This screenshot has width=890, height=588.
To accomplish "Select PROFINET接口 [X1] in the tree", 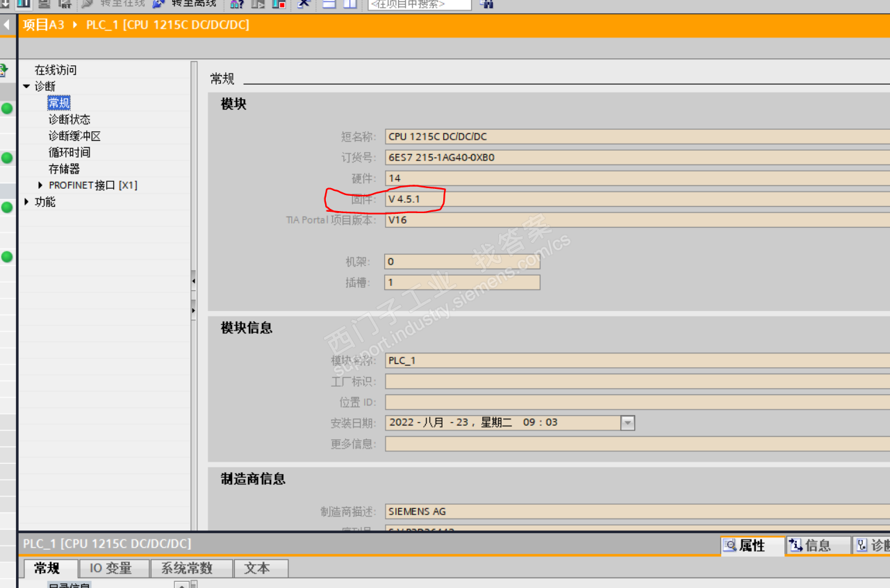I will (93, 185).
